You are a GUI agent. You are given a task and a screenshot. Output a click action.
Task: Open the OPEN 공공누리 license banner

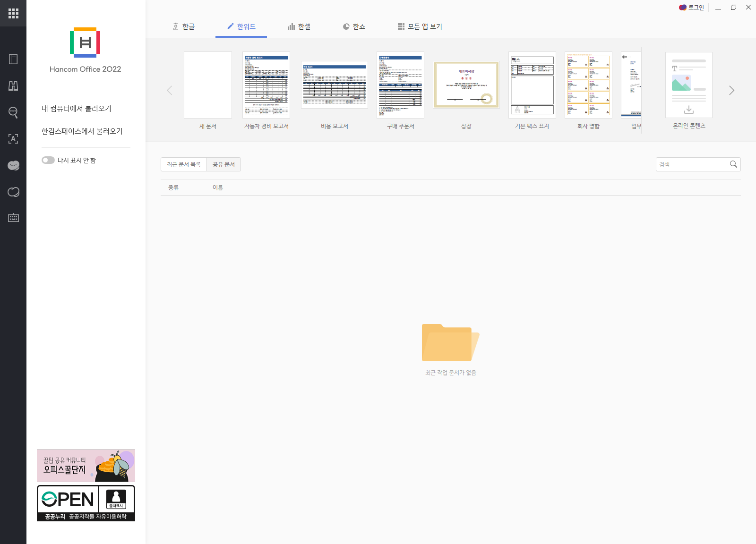86,503
